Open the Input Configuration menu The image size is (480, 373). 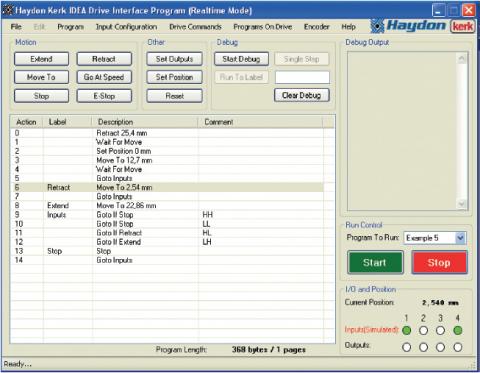[126, 27]
